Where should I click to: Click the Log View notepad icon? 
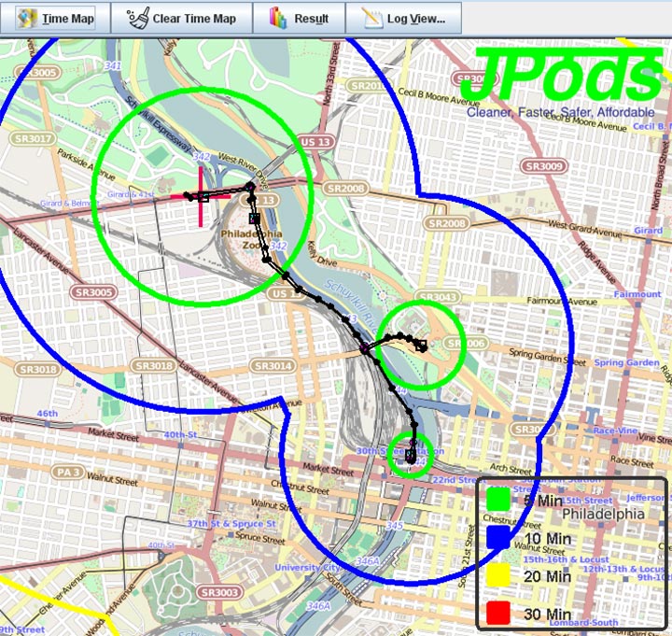pyautogui.click(x=372, y=19)
